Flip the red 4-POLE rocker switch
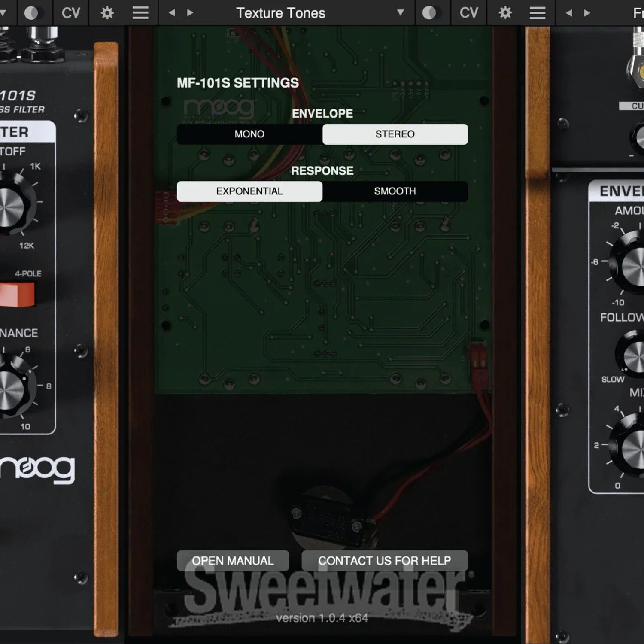The image size is (644, 644). [16, 295]
